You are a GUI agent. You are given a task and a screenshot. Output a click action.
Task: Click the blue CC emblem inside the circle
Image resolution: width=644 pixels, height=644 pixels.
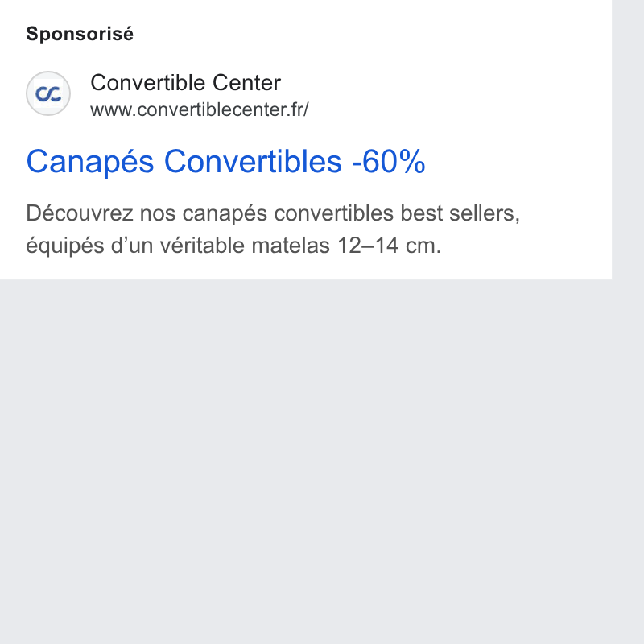click(x=48, y=94)
